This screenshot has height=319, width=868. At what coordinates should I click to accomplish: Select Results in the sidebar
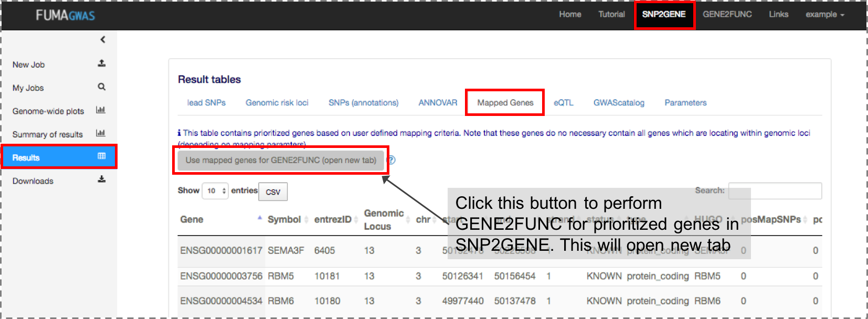59,157
